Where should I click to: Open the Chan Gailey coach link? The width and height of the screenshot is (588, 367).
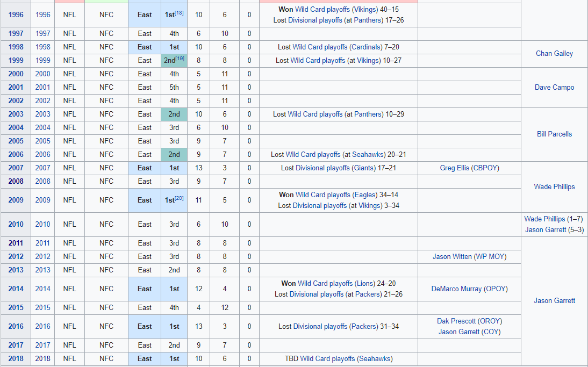pyautogui.click(x=554, y=54)
